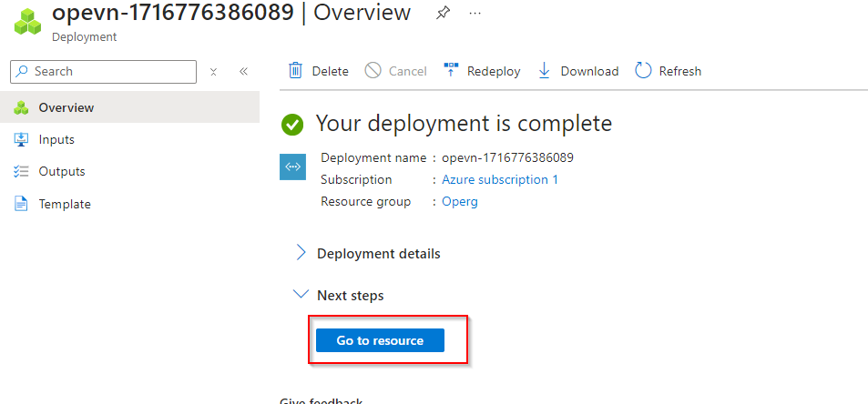The width and height of the screenshot is (868, 404).
Task: Click the Go to resource button
Action: [x=380, y=340]
